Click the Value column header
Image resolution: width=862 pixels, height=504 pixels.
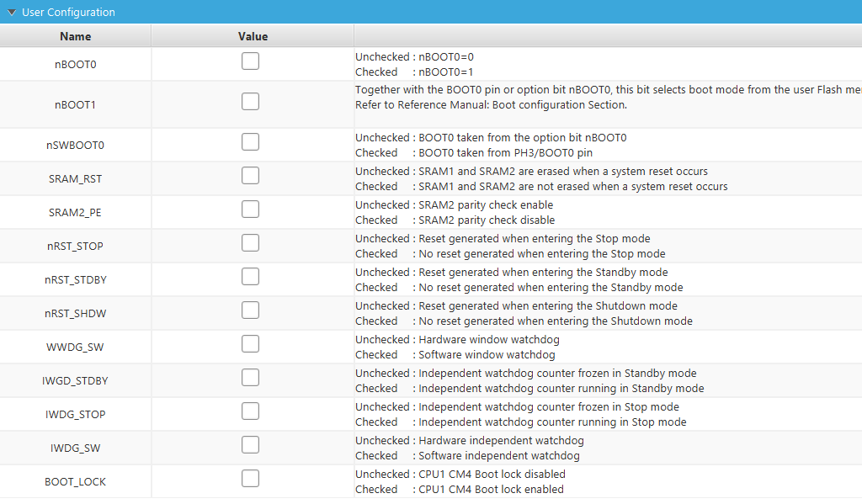[x=253, y=36]
